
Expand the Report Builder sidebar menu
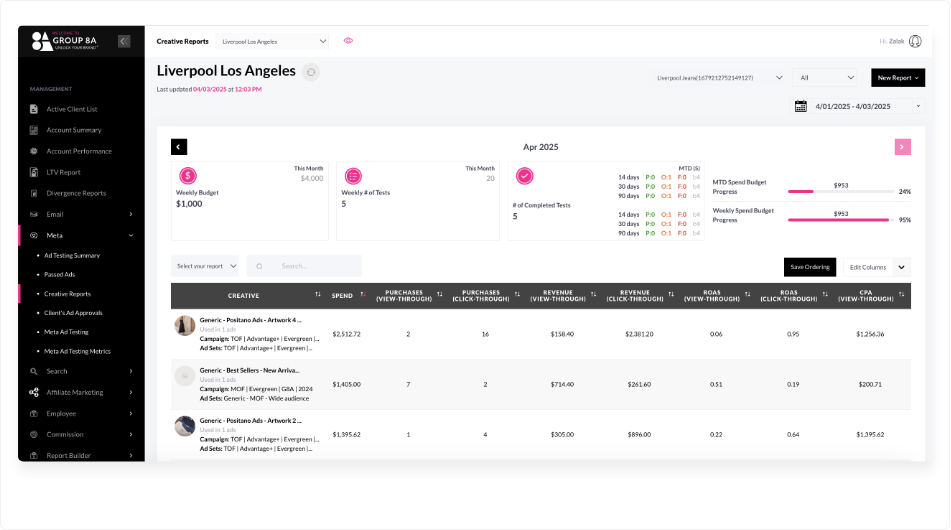click(x=131, y=455)
